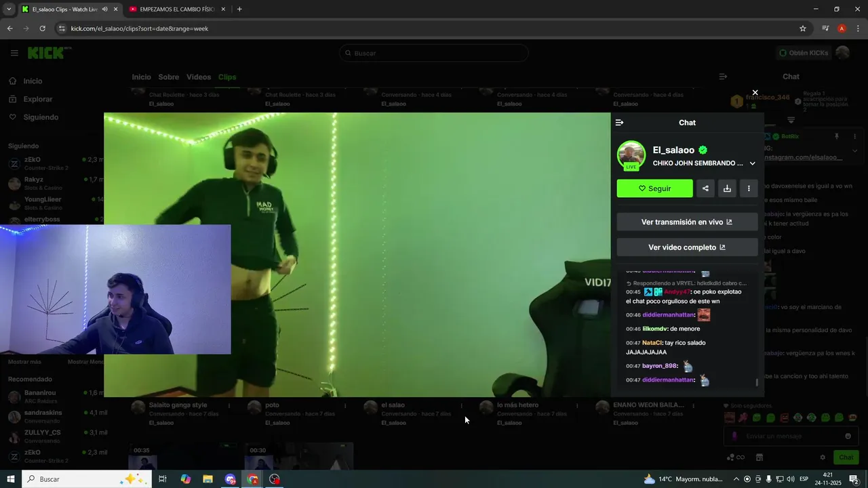Open Windows Start menu

11,479
